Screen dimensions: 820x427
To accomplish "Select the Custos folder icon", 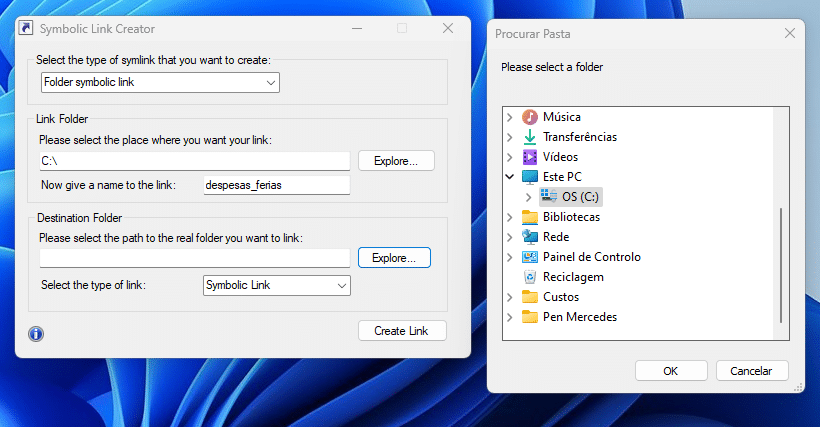I will point(529,297).
